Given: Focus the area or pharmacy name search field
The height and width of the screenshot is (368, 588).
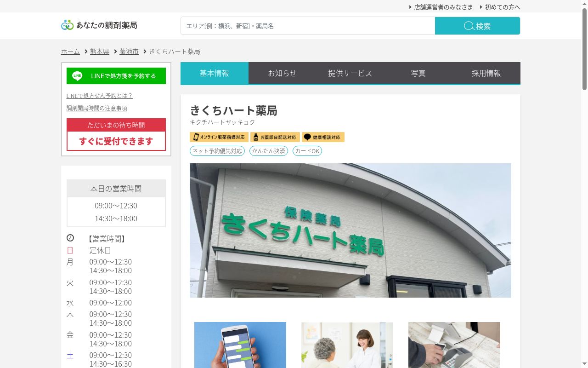Looking at the screenshot, I should (308, 26).
